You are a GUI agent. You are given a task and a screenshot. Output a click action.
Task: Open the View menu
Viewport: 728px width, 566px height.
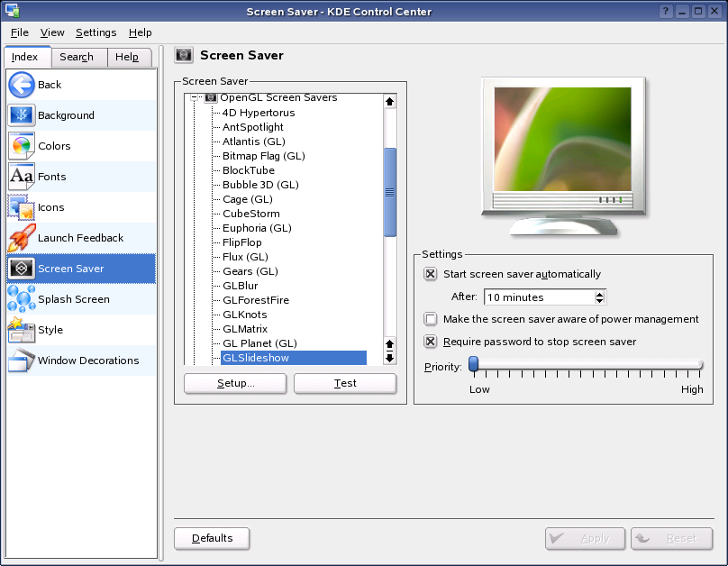coord(52,32)
